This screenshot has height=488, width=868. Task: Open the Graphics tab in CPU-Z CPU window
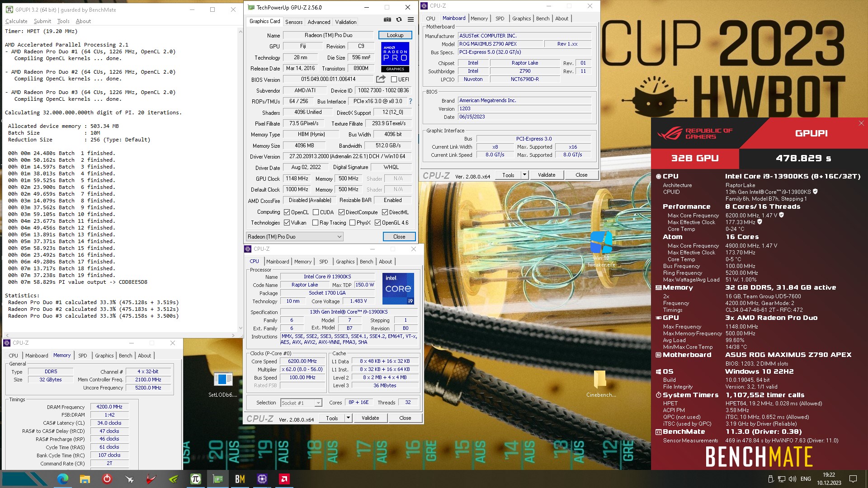pyautogui.click(x=345, y=262)
